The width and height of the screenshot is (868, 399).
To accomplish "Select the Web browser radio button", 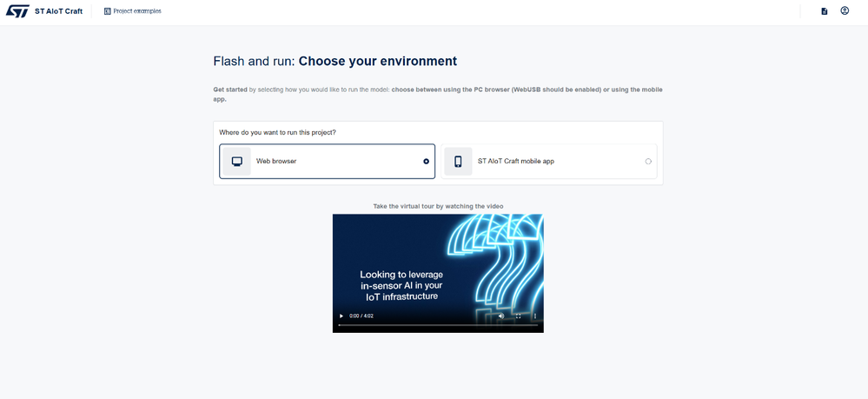I will click(427, 162).
